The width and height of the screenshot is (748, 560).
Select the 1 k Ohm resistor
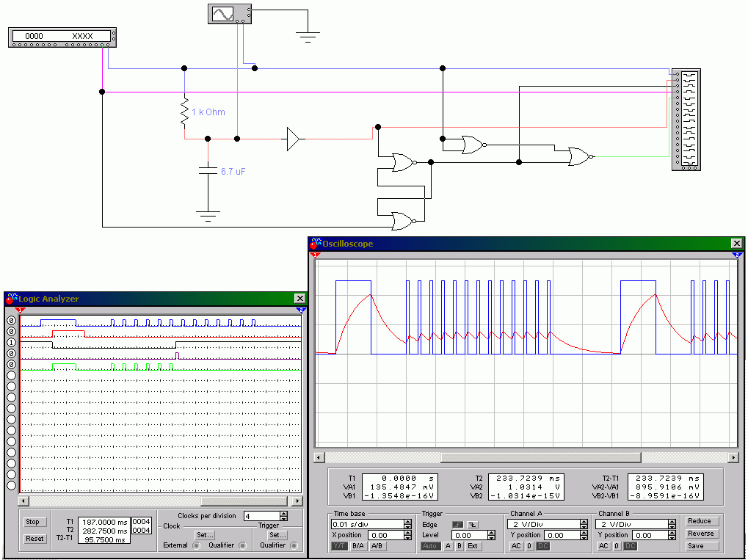(185, 112)
